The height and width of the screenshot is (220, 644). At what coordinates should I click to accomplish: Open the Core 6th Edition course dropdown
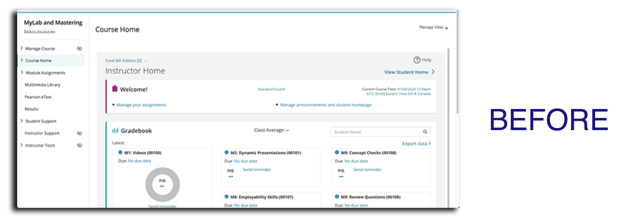(126, 61)
